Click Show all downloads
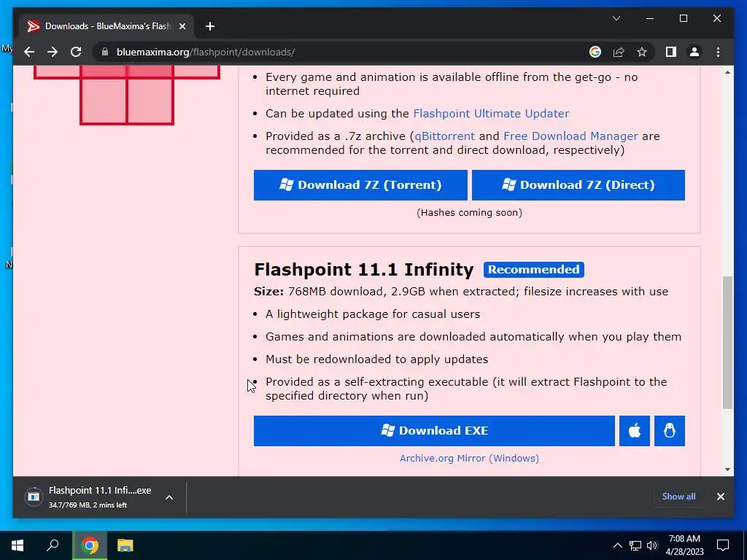Viewport: 747px width, 560px height. [x=678, y=496]
